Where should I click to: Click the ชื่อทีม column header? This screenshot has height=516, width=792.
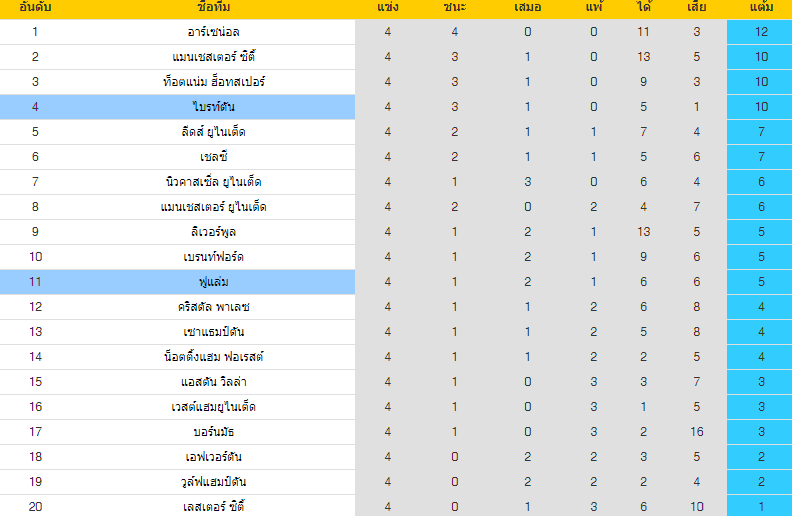click(x=214, y=7)
